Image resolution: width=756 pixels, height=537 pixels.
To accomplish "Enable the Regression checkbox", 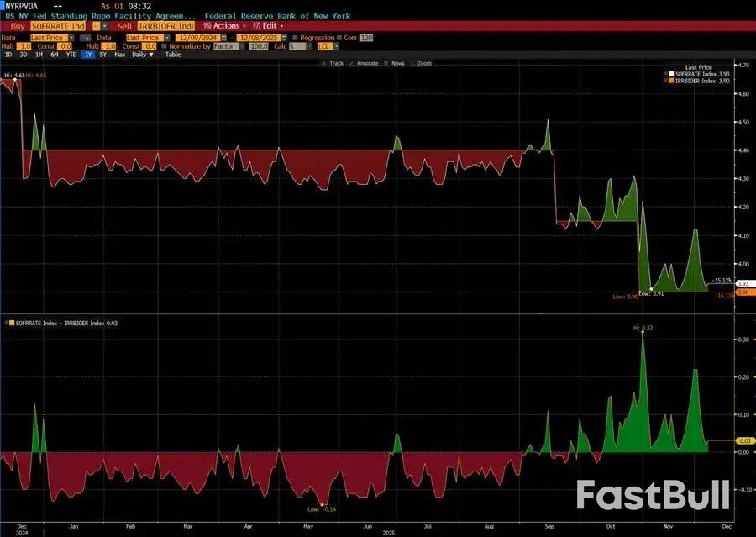I will 295,38.
